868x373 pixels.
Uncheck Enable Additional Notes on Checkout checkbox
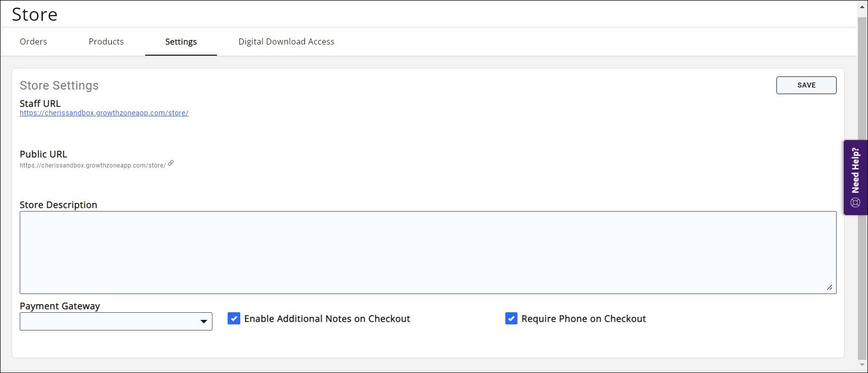pos(234,318)
